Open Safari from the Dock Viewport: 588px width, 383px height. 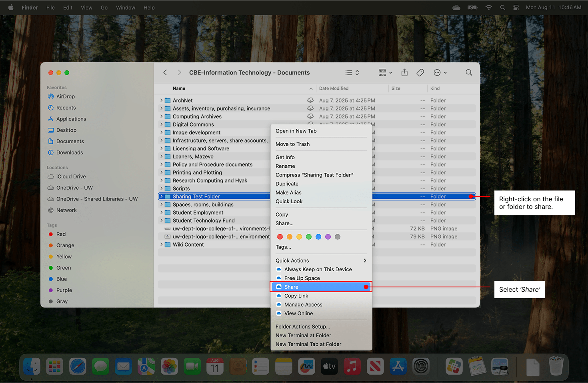pos(78,366)
